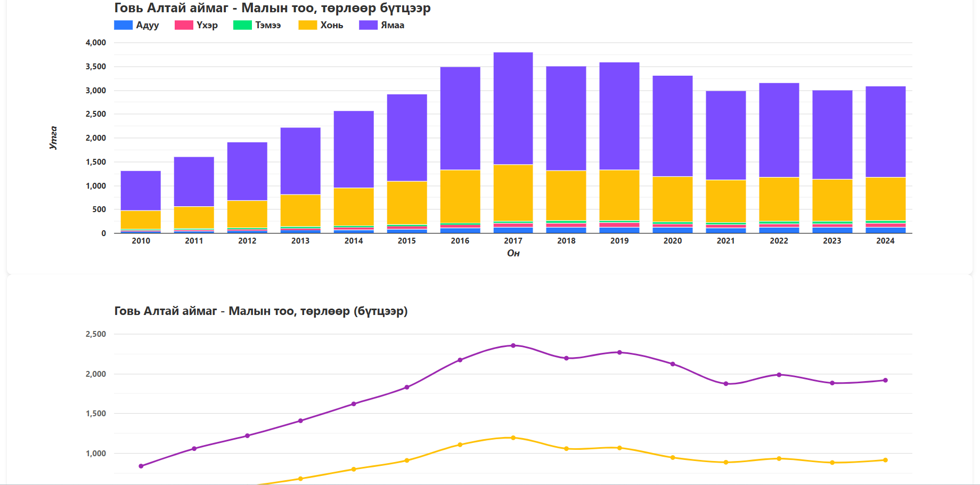Pick the purple Ямаа segment of the 2023 bar

pyautogui.click(x=832, y=135)
